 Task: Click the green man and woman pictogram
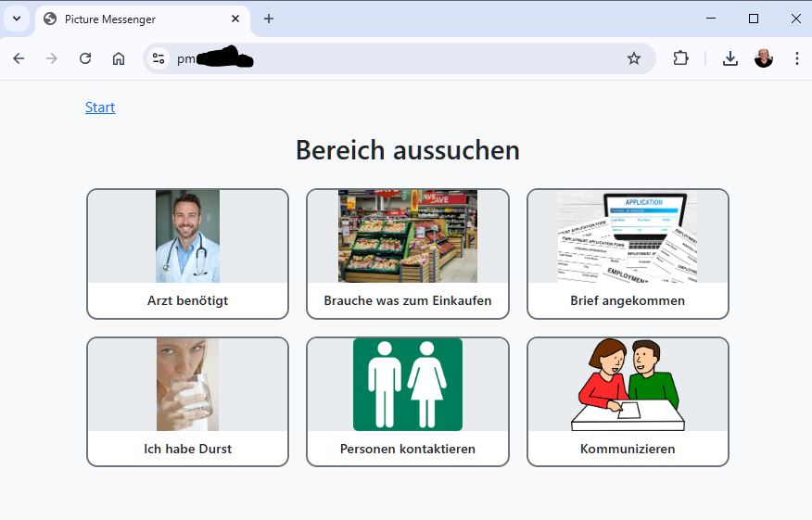408,385
